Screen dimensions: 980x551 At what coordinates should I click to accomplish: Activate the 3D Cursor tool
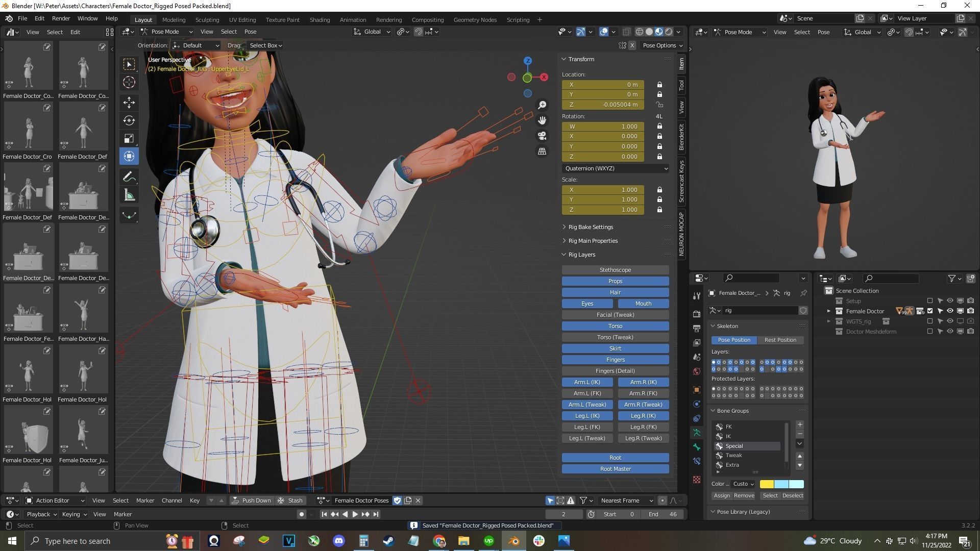(129, 82)
